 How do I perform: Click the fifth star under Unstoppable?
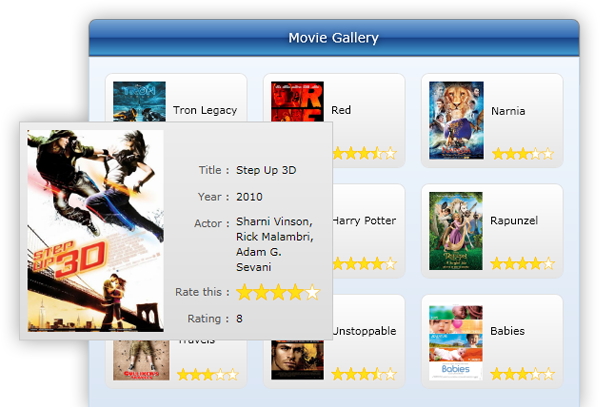390,374
